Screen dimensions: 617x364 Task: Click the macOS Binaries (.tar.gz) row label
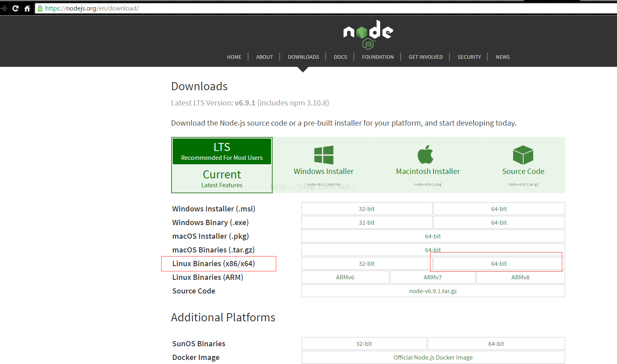[213, 250]
